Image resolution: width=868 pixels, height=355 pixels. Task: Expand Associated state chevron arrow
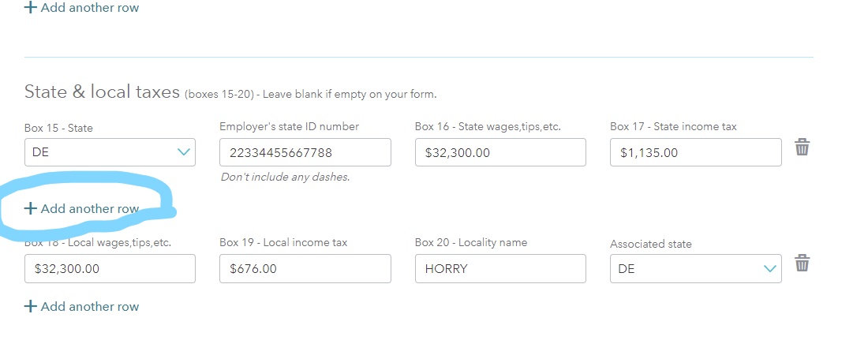(770, 268)
